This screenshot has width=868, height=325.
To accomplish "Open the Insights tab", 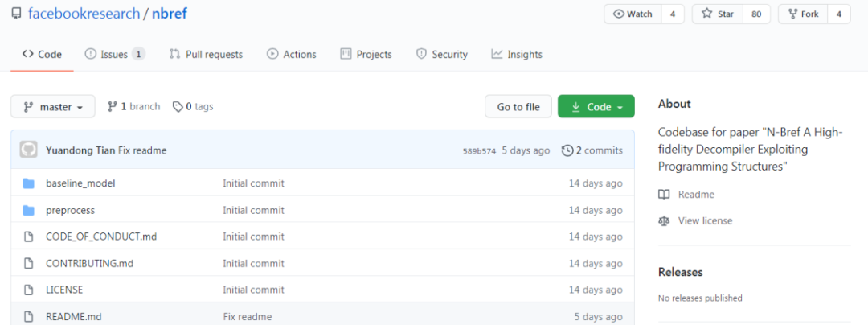I will pyautogui.click(x=517, y=55).
